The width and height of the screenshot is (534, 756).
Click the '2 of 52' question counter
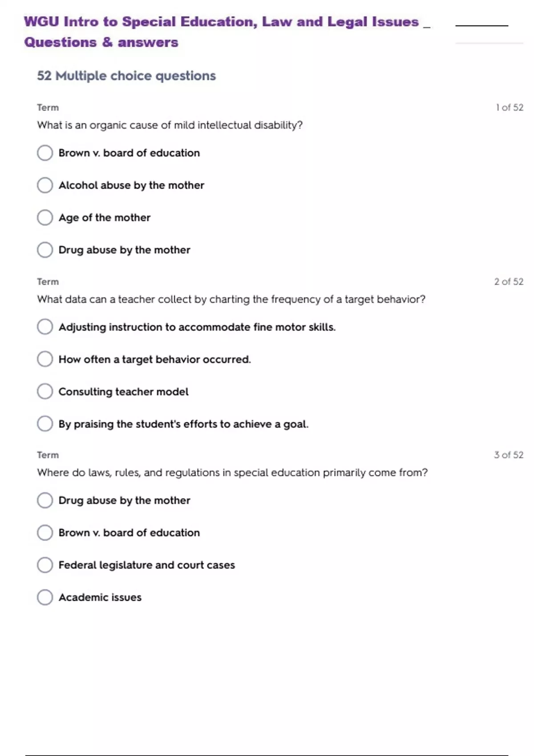click(x=509, y=281)
